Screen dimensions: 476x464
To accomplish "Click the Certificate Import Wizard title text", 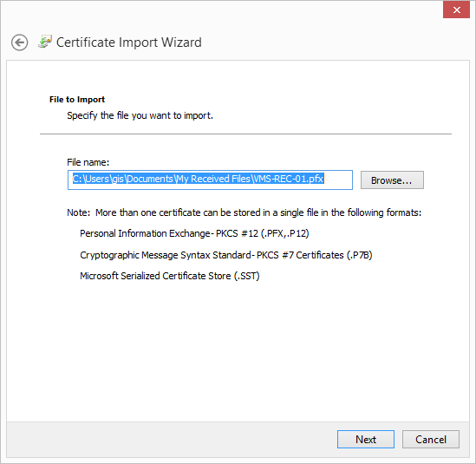I will coord(129,42).
